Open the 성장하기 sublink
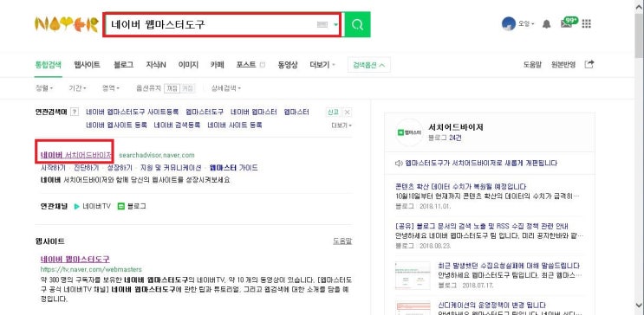 [x=120, y=168]
